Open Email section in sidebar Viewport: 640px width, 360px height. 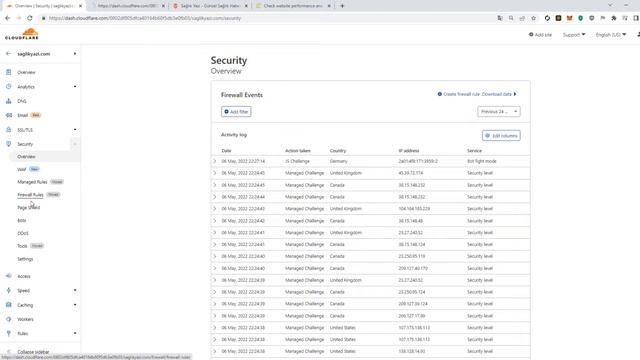point(22,116)
